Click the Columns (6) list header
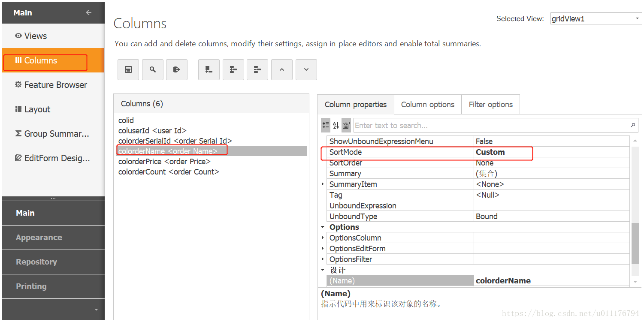Screen dimensions: 644x322 [211, 104]
